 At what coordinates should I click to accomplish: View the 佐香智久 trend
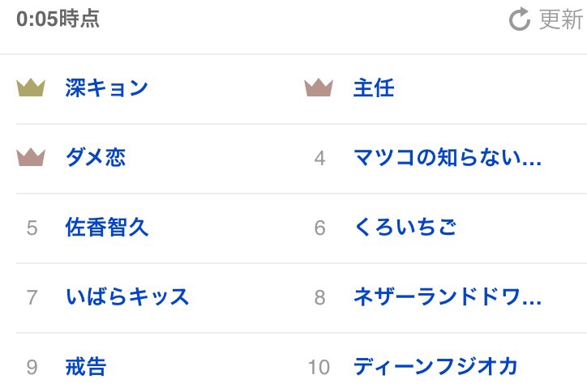[106, 228]
